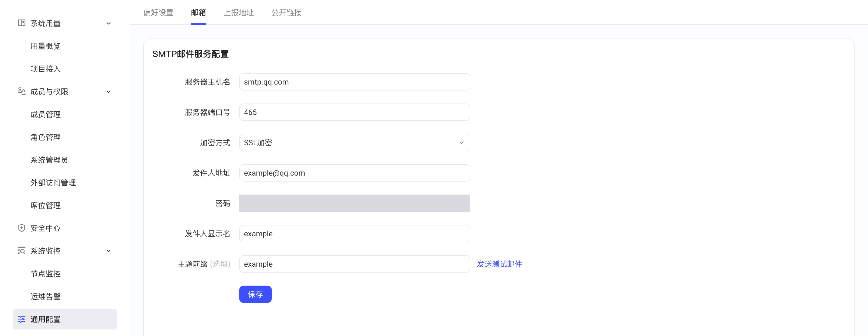Click the 系统用量 sidebar icon
This screenshot has height=336, width=868.
22,23
